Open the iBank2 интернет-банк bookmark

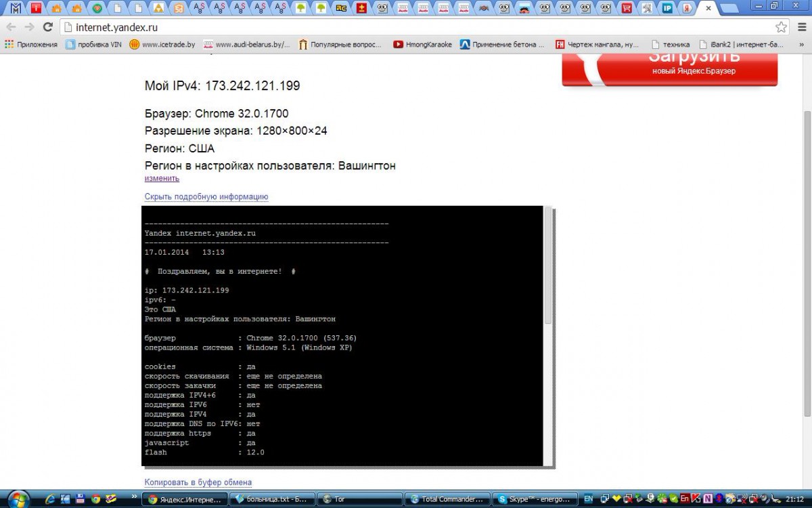click(x=741, y=44)
